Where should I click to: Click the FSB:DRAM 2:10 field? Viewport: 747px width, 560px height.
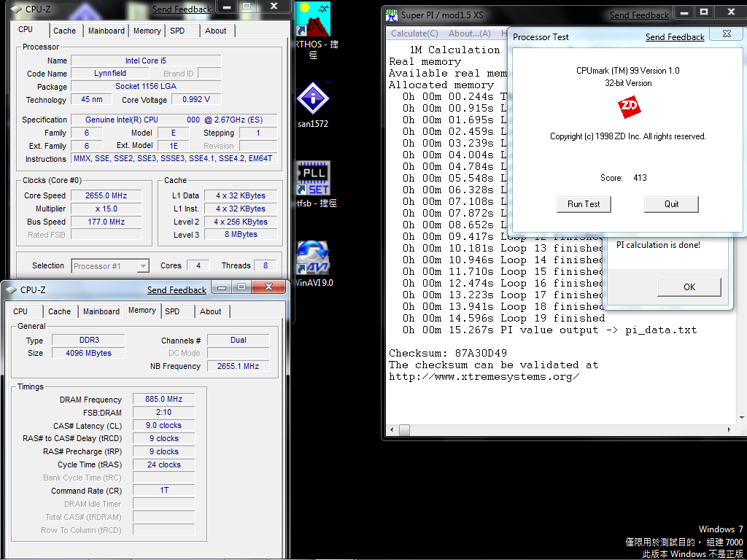click(x=163, y=413)
